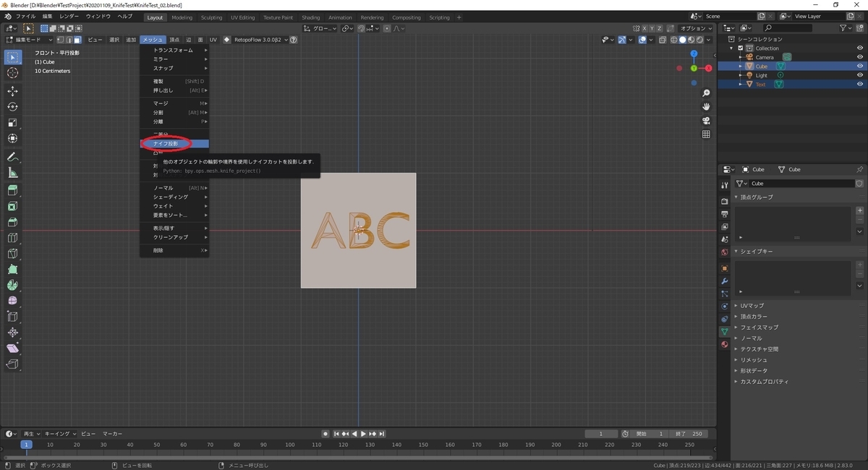Click the RetopoFlow help question icon
The image size is (868, 470).
(x=294, y=40)
